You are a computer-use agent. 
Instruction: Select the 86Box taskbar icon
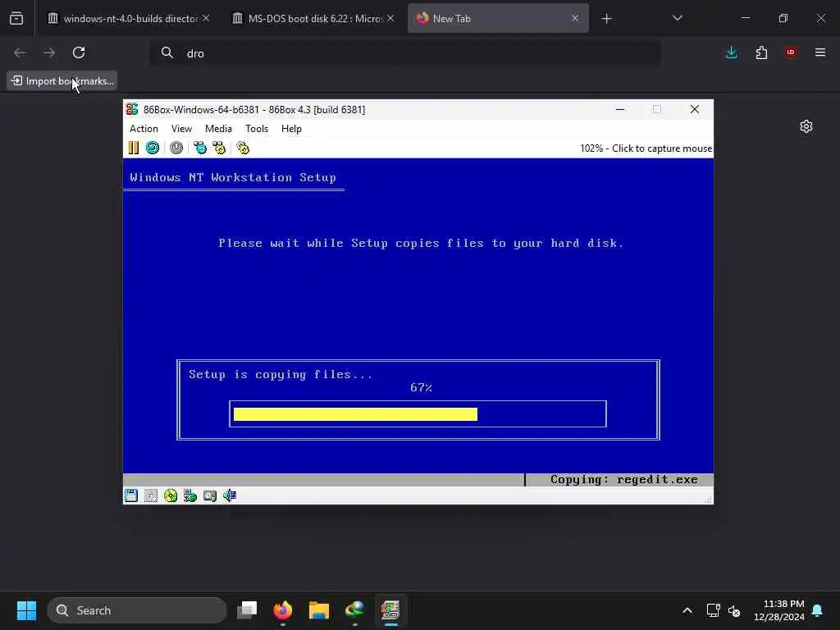[390, 610]
